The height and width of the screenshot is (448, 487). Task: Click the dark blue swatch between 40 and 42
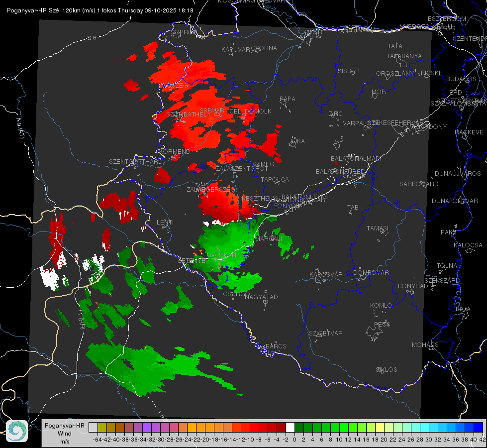(x=479, y=427)
